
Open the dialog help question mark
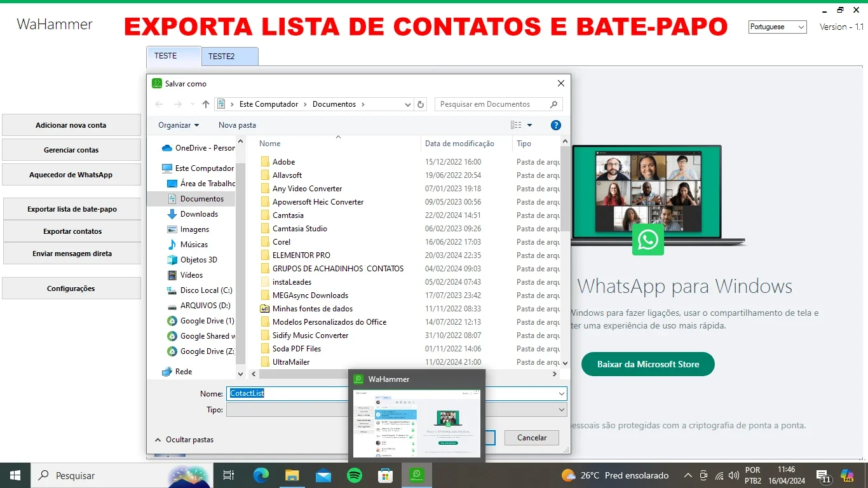point(555,125)
